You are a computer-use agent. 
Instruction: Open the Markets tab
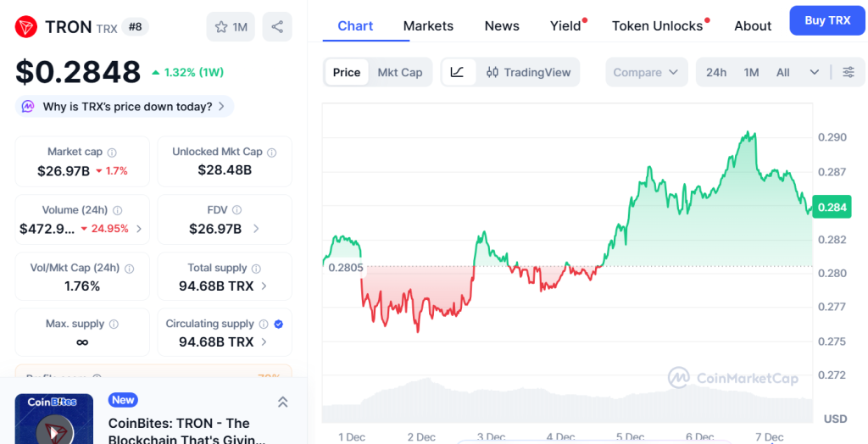coord(428,25)
